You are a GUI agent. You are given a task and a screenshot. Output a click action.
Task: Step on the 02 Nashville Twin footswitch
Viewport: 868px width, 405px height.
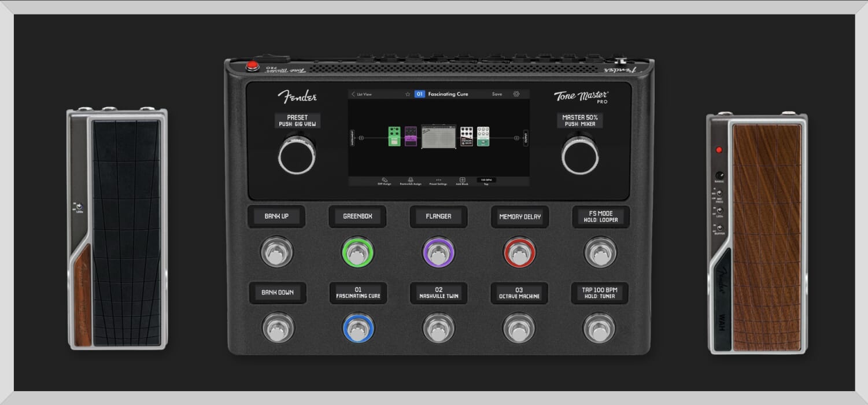pyautogui.click(x=438, y=328)
